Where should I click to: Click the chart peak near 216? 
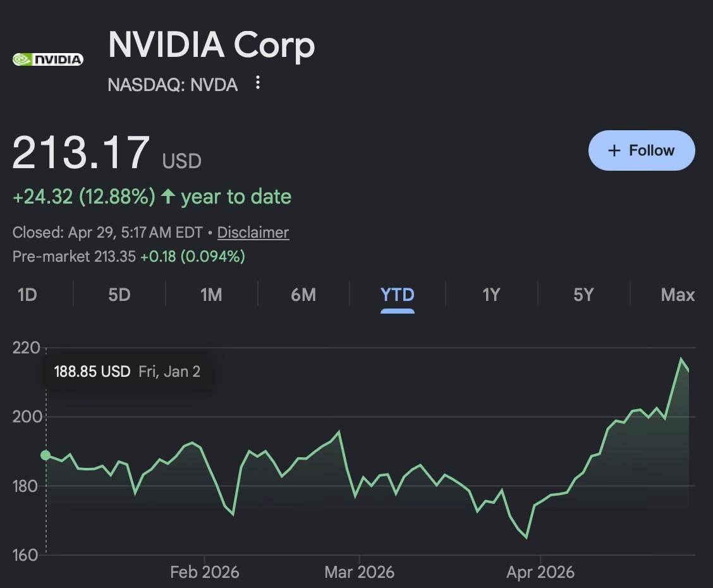pos(681,359)
